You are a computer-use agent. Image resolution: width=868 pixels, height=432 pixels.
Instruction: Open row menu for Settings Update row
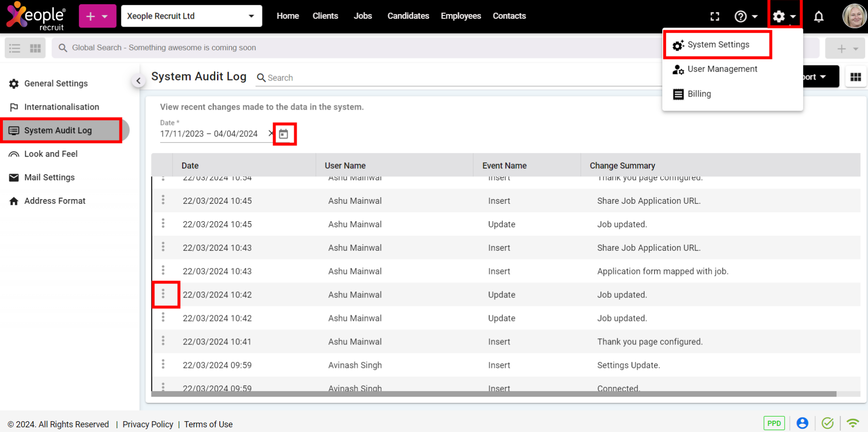click(163, 365)
